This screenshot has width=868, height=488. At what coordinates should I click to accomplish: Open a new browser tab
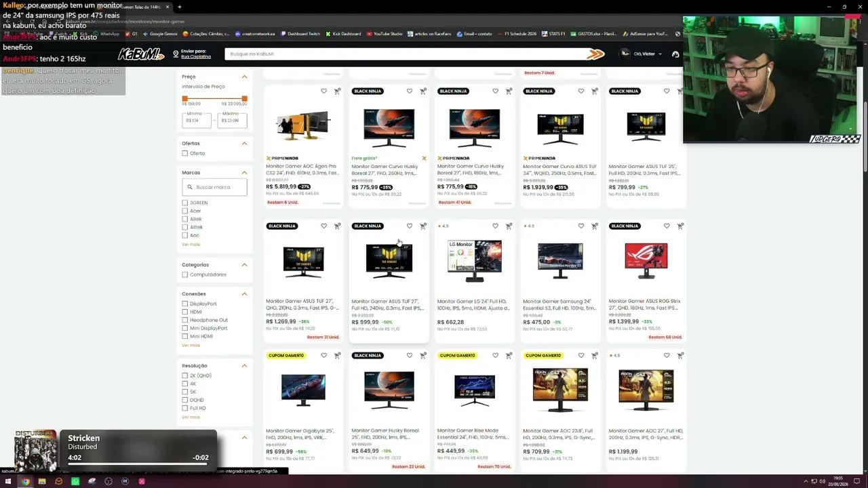180,7
